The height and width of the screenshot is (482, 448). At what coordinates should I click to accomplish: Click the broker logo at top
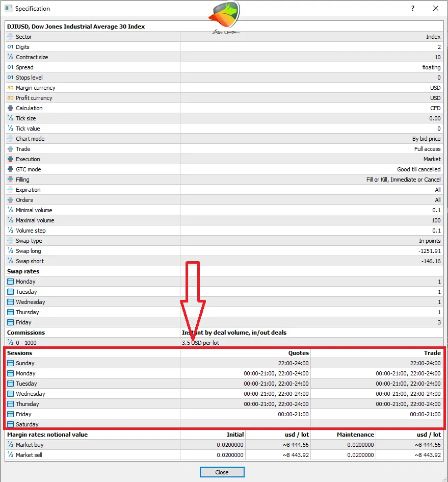pos(224,15)
